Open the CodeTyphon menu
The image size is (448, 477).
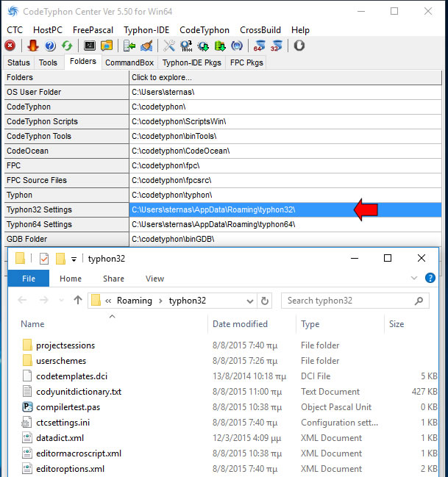(x=205, y=30)
